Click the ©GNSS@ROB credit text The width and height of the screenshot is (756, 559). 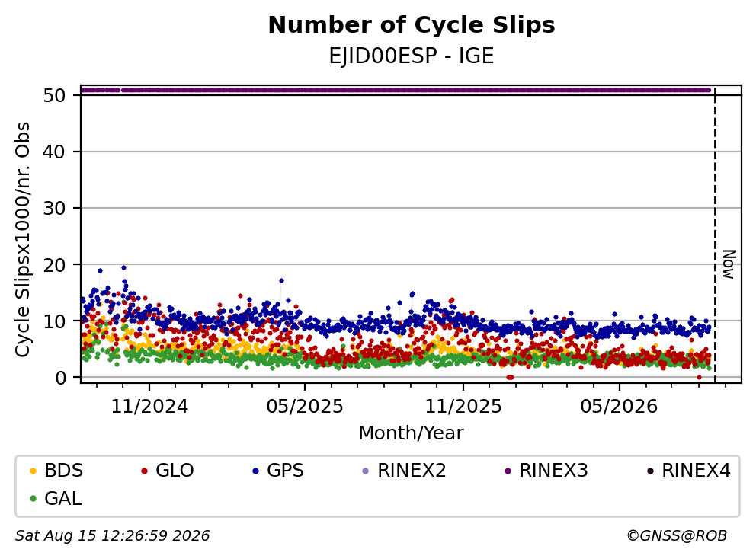pos(677,536)
